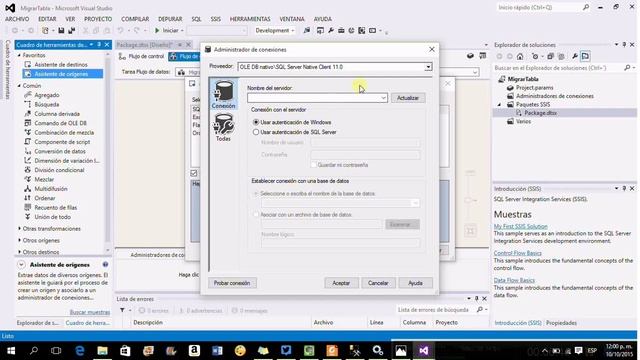Open the DEPURAR menu

pyautogui.click(x=170, y=19)
